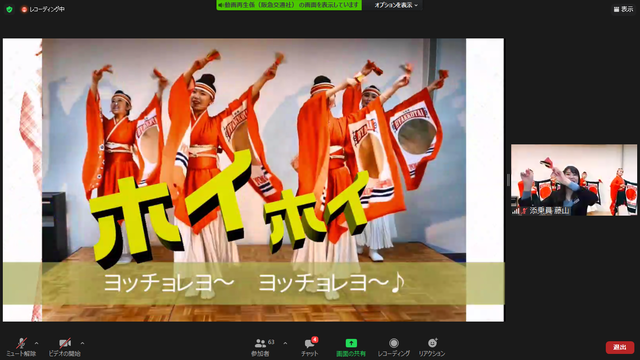The image size is (640, 360).
Task: Click the handle beside the participant video
Action: (508, 180)
